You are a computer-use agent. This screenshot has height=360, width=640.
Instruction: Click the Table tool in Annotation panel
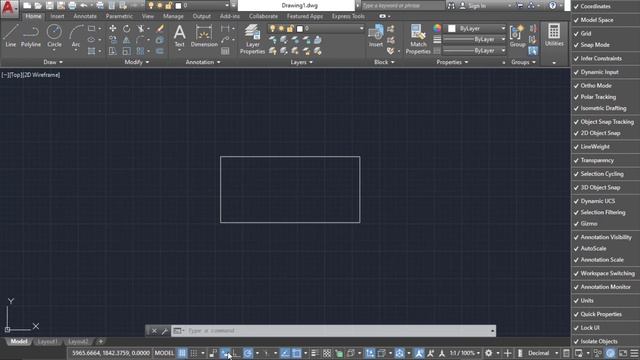coord(225,51)
